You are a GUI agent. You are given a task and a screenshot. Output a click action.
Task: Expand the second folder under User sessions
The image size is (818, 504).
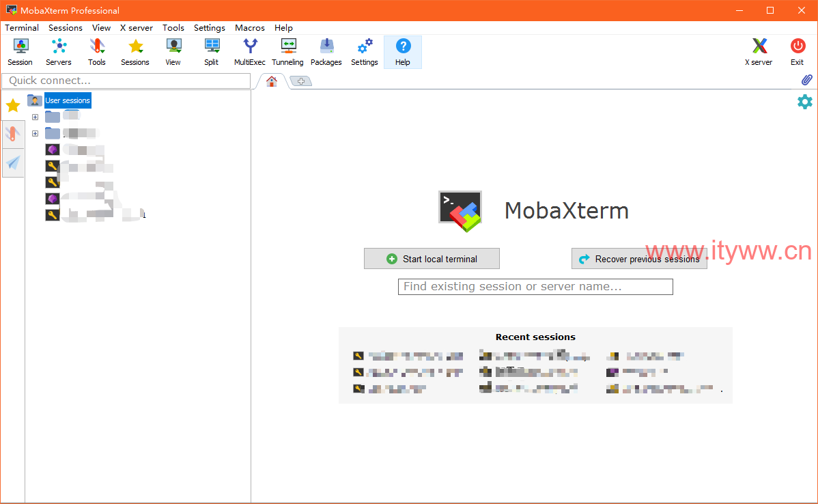[x=35, y=134]
